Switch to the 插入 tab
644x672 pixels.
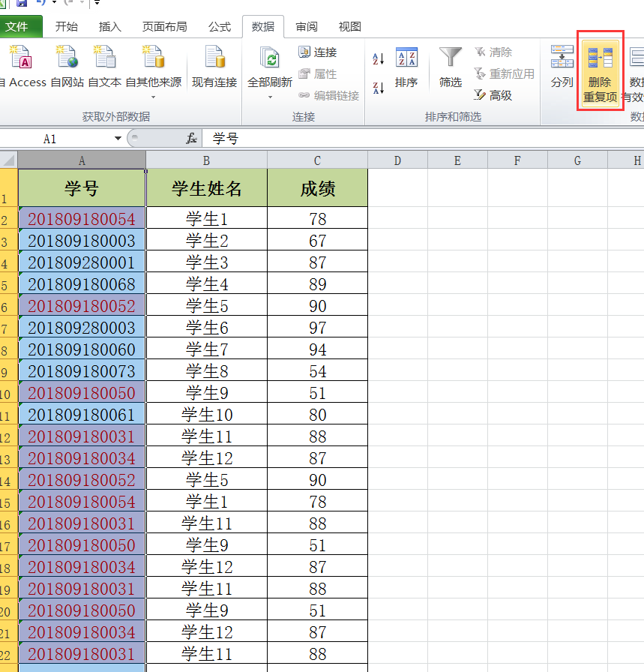pos(109,26)
